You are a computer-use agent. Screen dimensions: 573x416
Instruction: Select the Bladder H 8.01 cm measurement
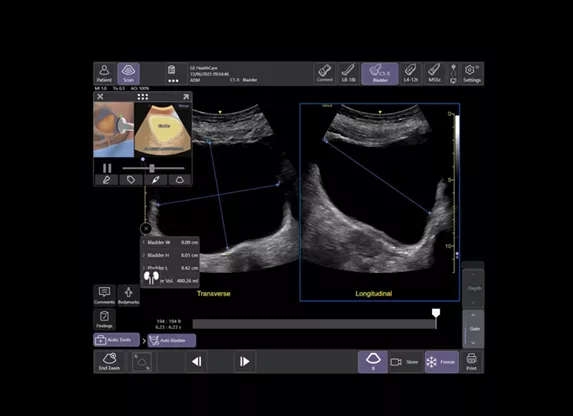[170, 255]
